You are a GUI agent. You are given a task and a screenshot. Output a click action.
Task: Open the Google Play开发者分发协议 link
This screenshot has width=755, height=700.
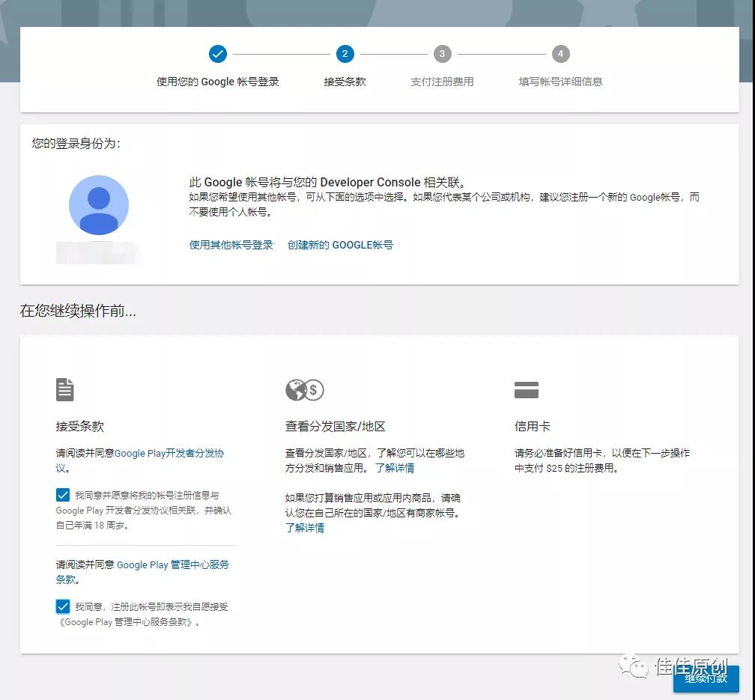point(169,453)
